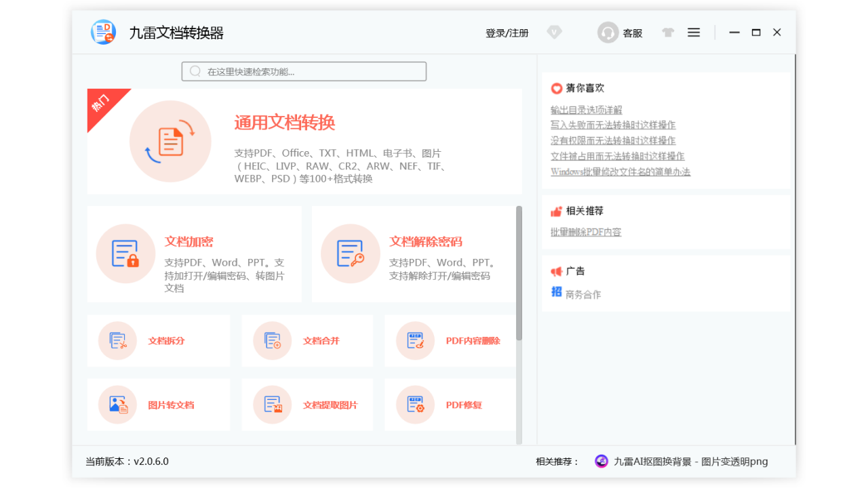Select the Image to Document (图片转文档) icon
This screenshot has width=868, height=488.
[118, 405]
